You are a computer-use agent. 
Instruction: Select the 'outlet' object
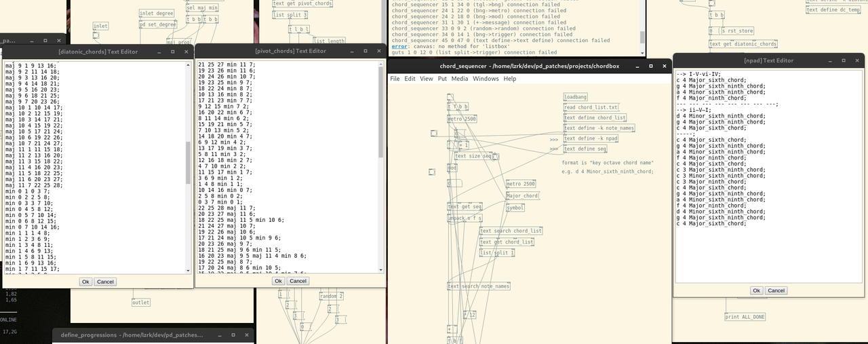(141, 303)
